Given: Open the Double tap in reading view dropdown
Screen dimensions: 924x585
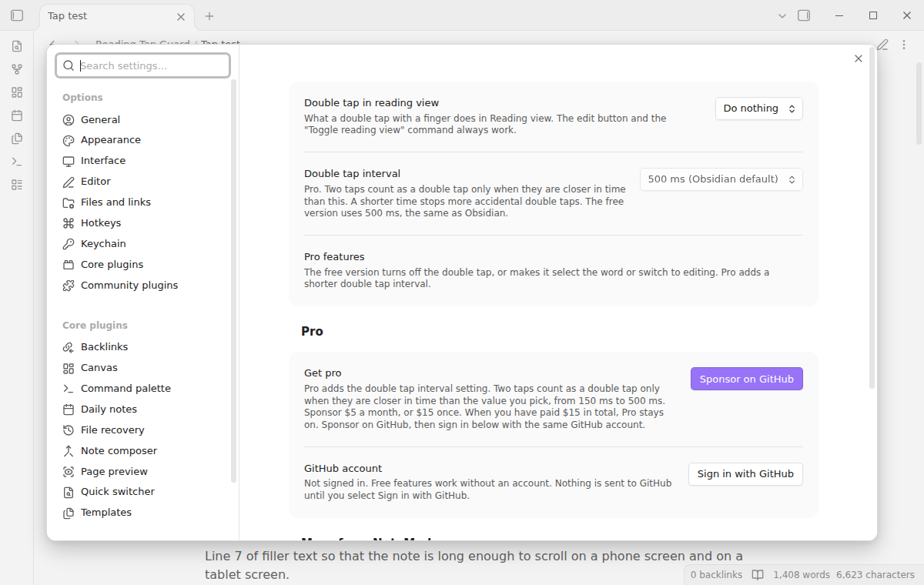Looking at the screenshot, I should click(759, 109).
